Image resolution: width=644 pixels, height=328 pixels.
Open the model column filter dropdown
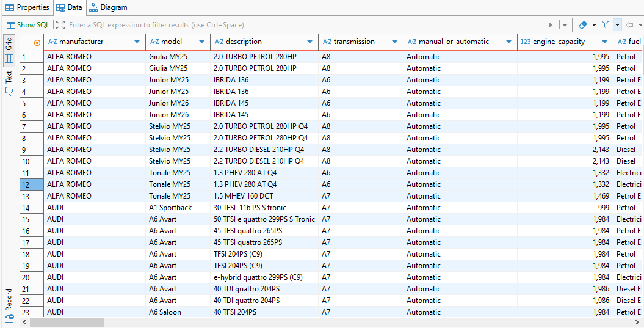(201, 42)
